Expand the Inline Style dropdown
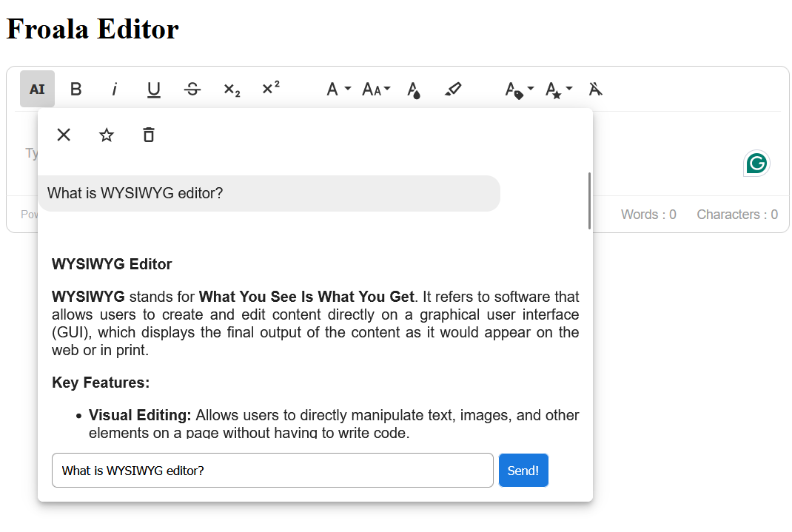The image size is (792, 532). (557, 89)
